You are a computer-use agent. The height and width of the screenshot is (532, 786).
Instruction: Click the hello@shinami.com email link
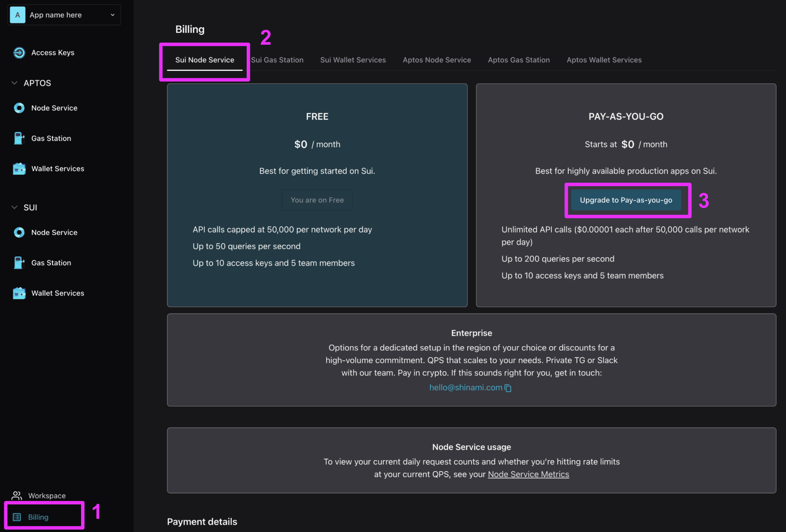pyautogui.click(x=466, y=388)
